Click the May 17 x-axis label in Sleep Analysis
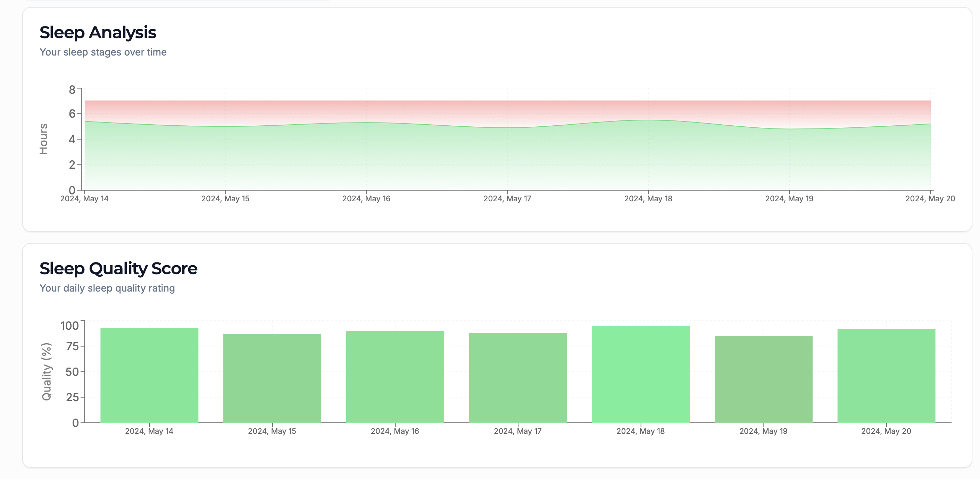 click(507, 199)
